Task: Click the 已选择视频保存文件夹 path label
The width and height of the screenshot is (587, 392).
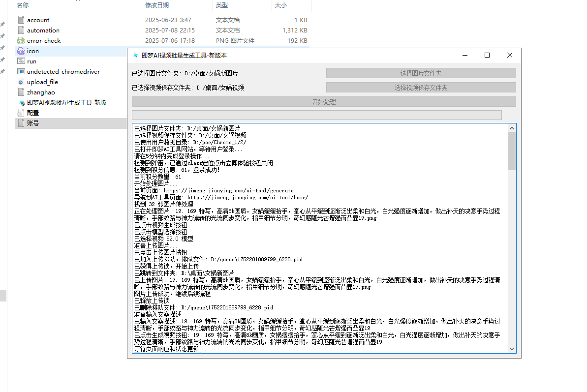Action: 188,88
